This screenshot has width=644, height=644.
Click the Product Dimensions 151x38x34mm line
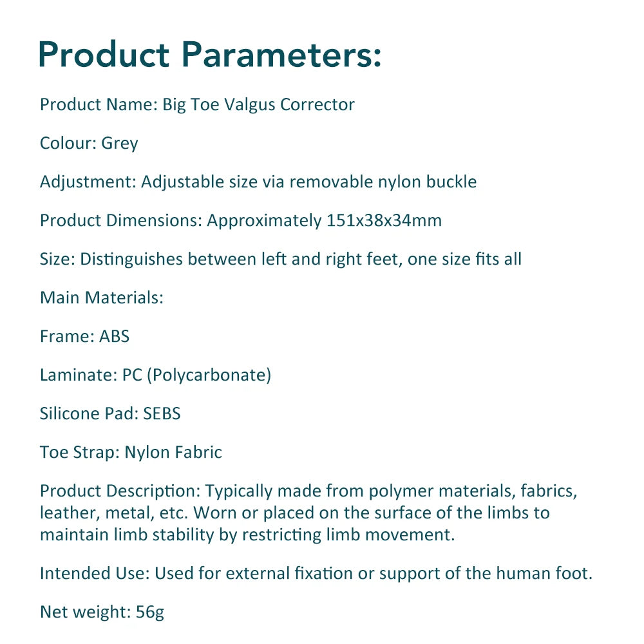pos(241,221)
